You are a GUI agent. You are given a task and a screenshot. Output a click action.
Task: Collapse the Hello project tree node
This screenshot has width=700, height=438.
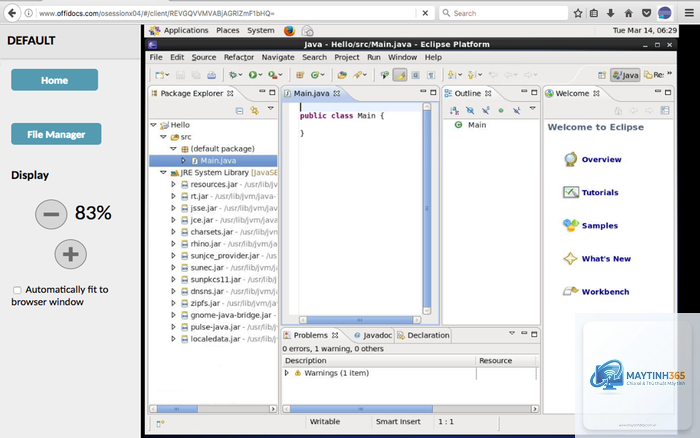(x=154, y=125)
